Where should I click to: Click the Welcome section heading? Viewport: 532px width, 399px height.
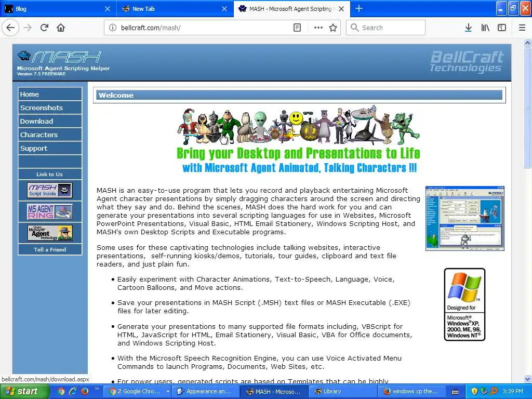click(116, 96)
